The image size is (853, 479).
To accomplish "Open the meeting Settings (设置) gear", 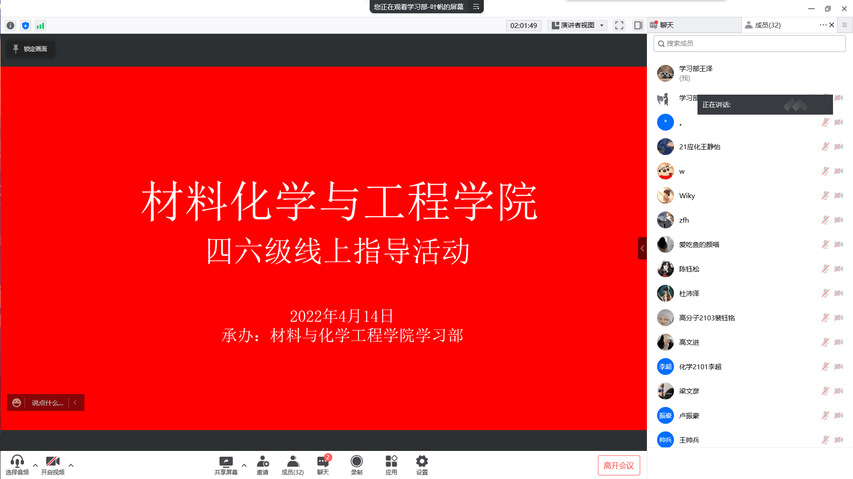I will (x=422, y=462).
